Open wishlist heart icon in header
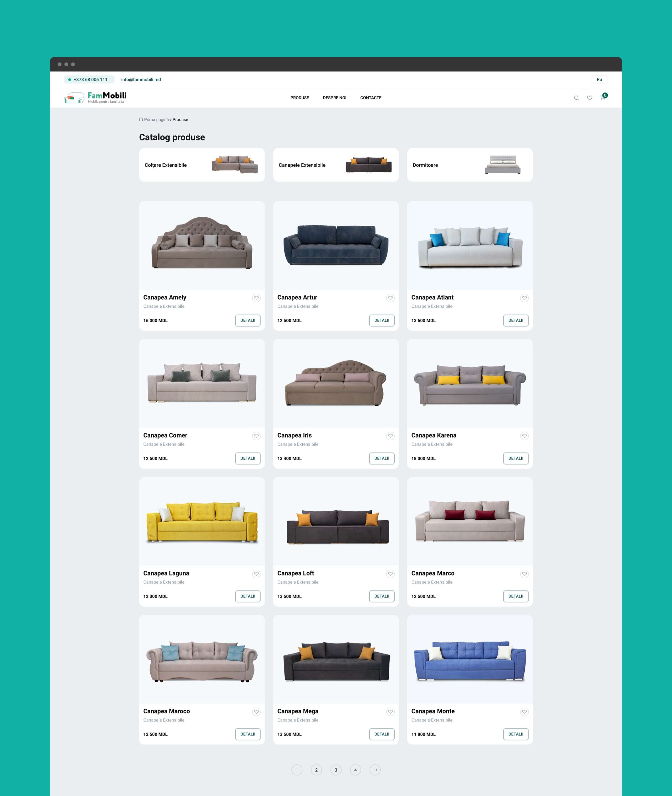The image size is (672, 796). tap(589, 98)
